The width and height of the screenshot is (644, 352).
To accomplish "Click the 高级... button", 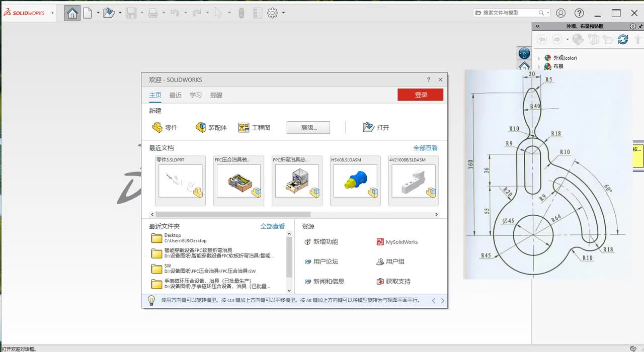I will pos(308,127).
